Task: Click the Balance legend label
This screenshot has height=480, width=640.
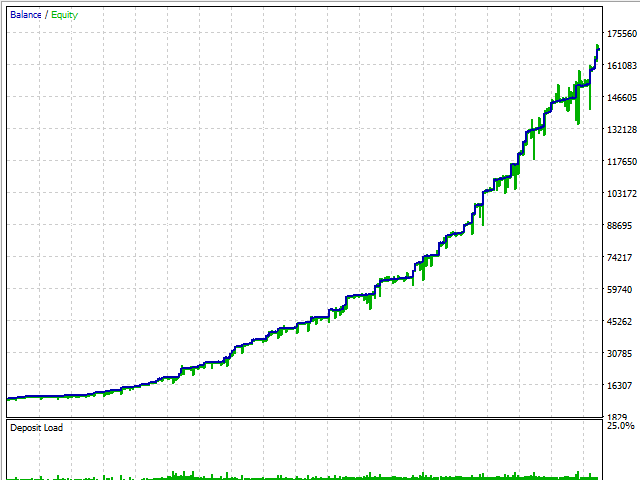Action: tap(26, 15)
